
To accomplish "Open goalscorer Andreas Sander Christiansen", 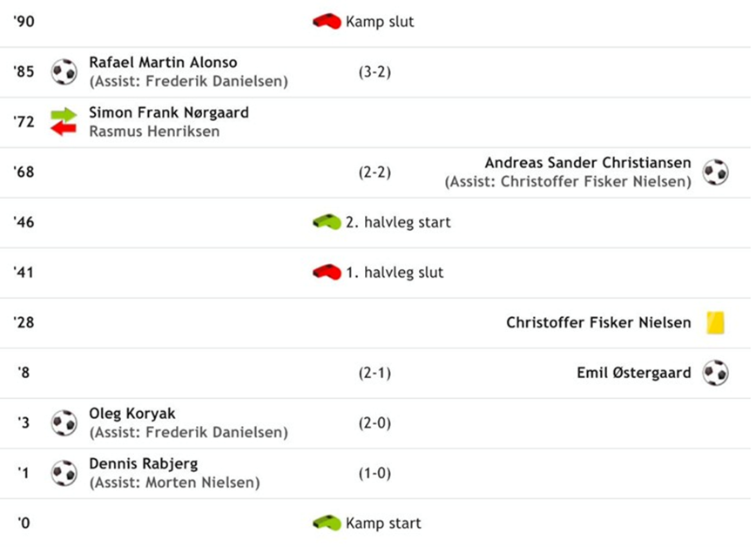I will pos(587,163).
